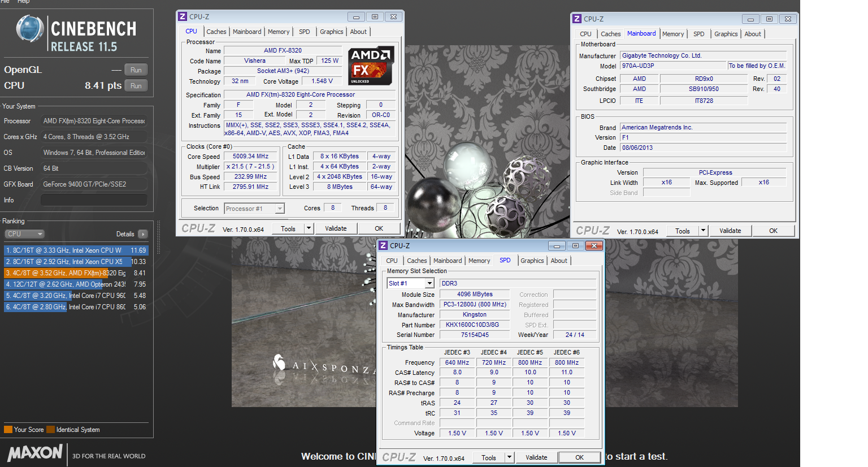
Task: Click the Your Score orange legend swatch
Action: tap(8, 430)
